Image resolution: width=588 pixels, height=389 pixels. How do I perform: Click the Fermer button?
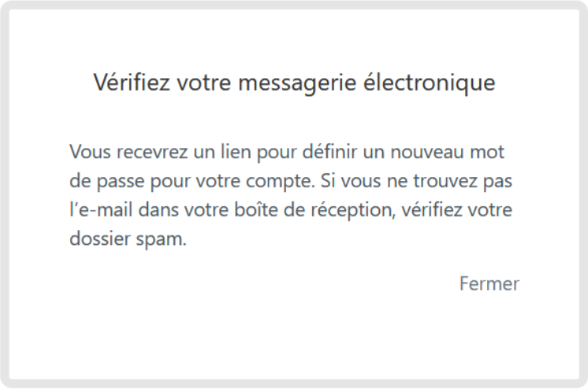click(489, 283)
